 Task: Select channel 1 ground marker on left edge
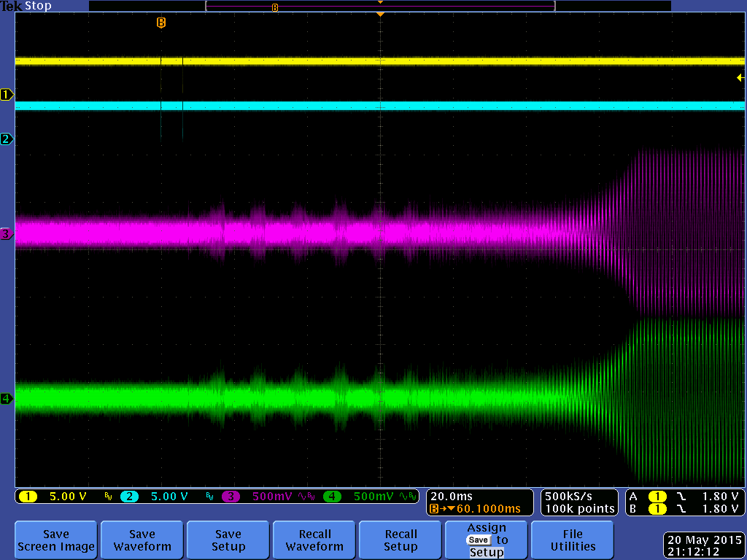pos(7,94)
